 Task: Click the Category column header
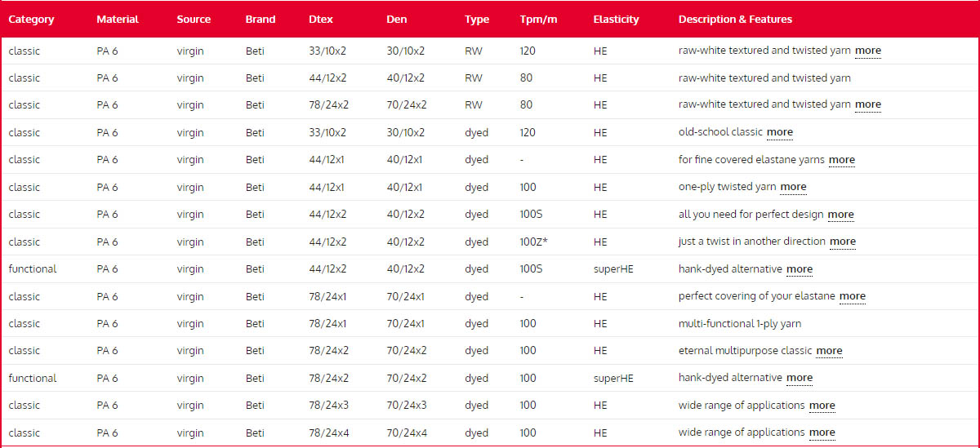[31, 20]
